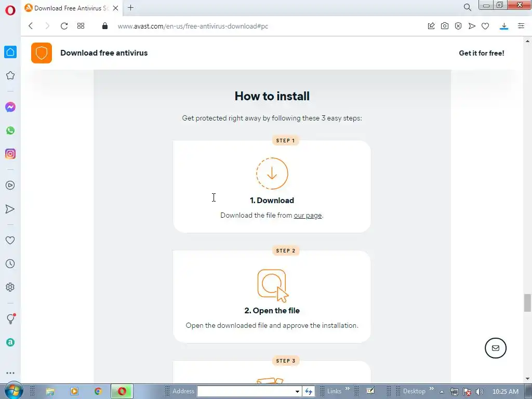Viewport: 532px width, 399px height.
Task: Open browsing history clock icon
Action: pyautogui.click(x=10, y=263)
